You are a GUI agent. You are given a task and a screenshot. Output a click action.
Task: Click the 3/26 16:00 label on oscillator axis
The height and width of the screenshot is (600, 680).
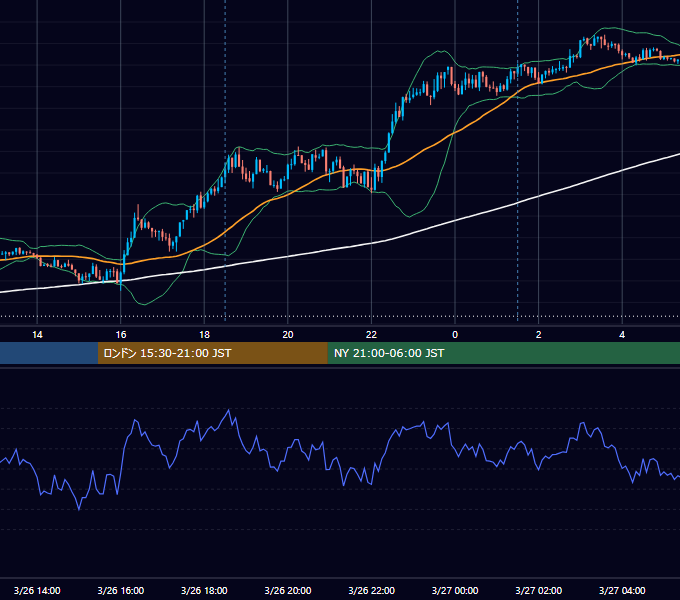(x=121, y=590)
